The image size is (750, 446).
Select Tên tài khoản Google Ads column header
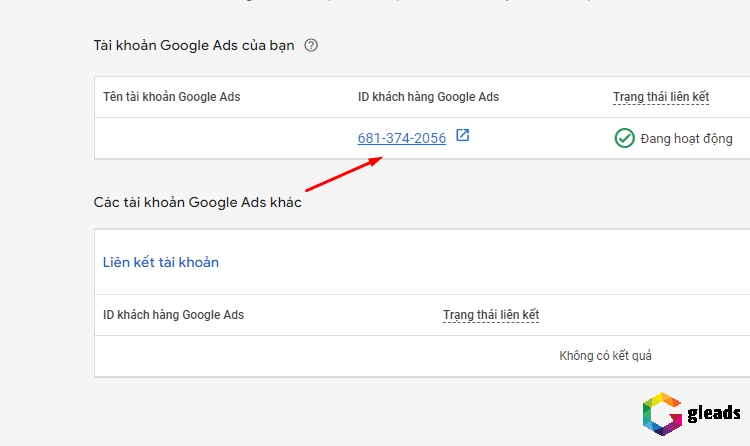click(x=172, y=97)
